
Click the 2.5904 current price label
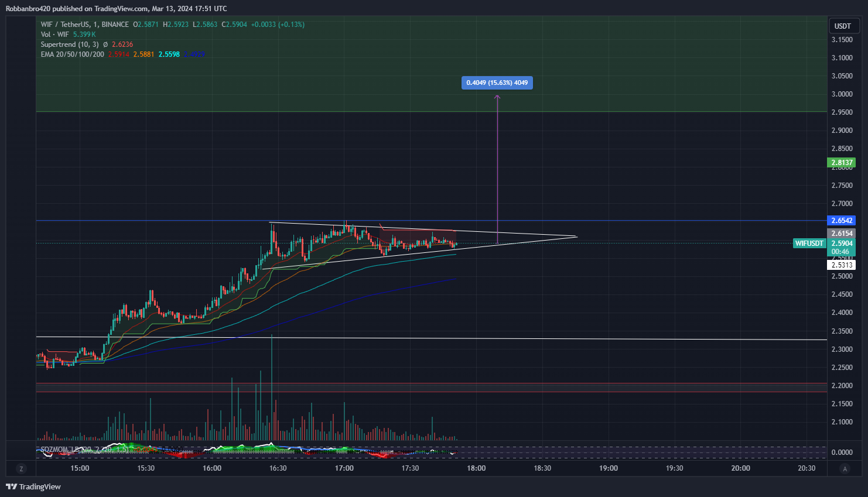(842, 244)
